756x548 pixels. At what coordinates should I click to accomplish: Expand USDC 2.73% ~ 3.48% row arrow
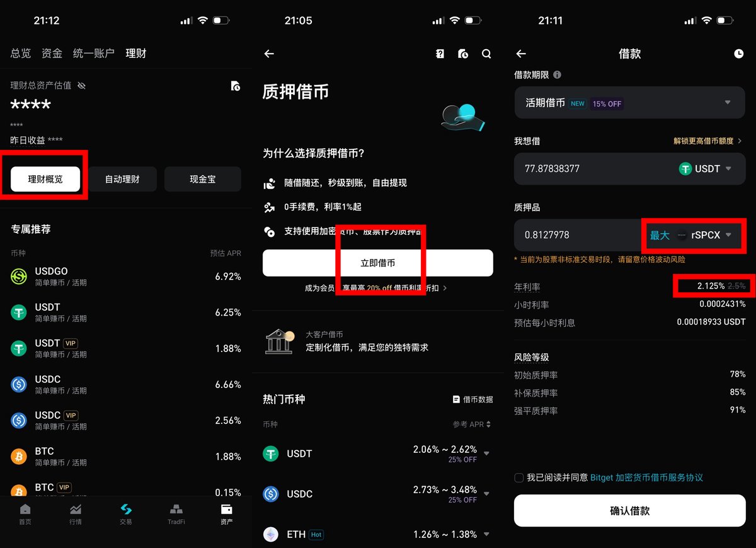click(486, 494)
